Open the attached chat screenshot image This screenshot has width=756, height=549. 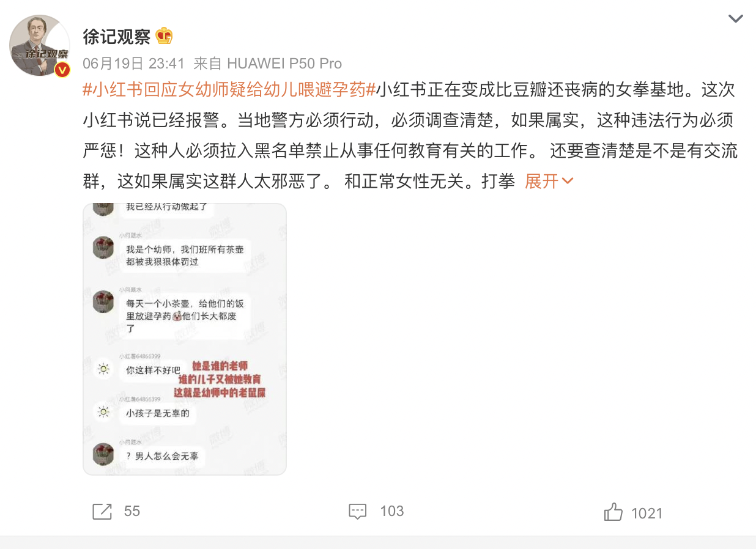tap(185, 339)
